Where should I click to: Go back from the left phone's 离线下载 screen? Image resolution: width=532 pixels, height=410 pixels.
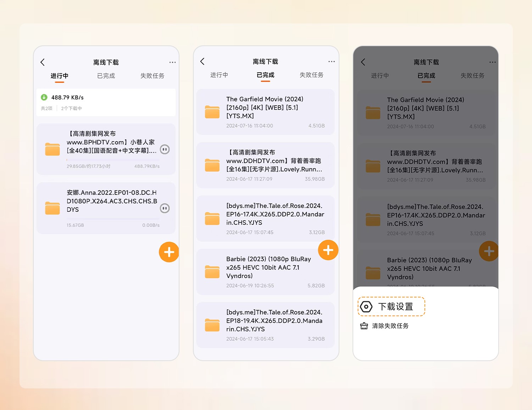43,62
